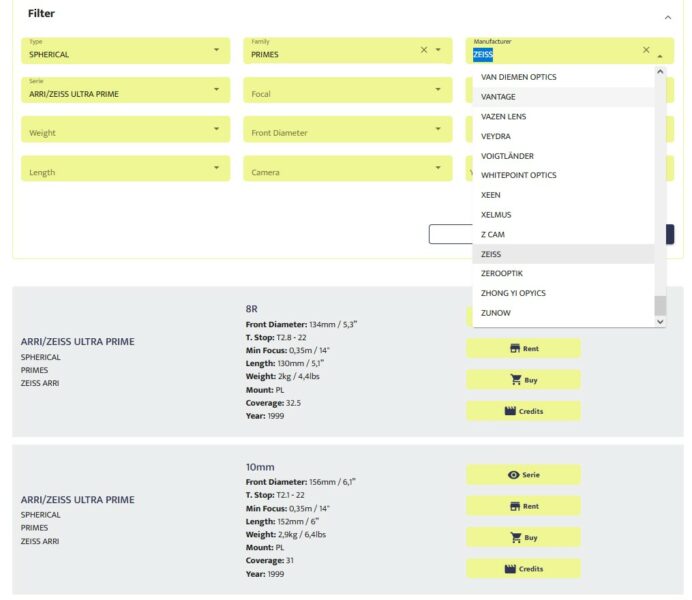Click the 10mm lens title
This screenshot has width=692, height=600.
[260, 467]
